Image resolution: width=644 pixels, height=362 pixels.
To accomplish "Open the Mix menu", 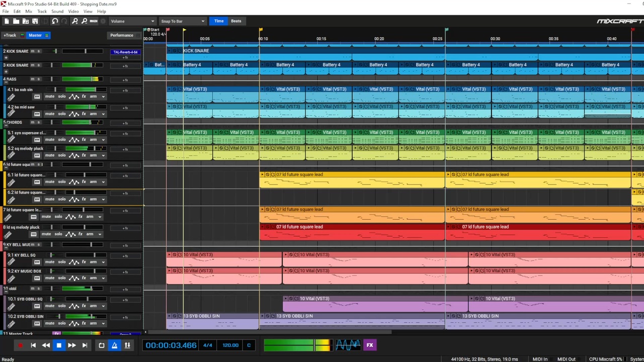I will point(29,12).
